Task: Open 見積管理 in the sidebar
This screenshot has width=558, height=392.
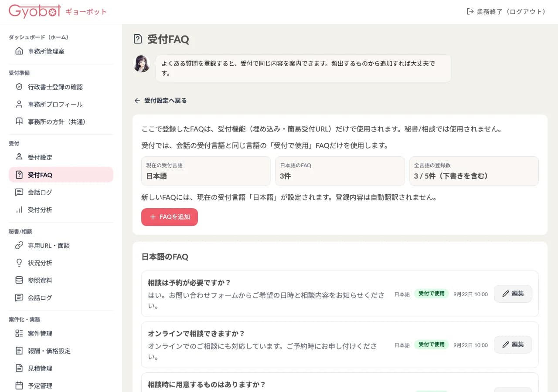Action: point(61,368)
